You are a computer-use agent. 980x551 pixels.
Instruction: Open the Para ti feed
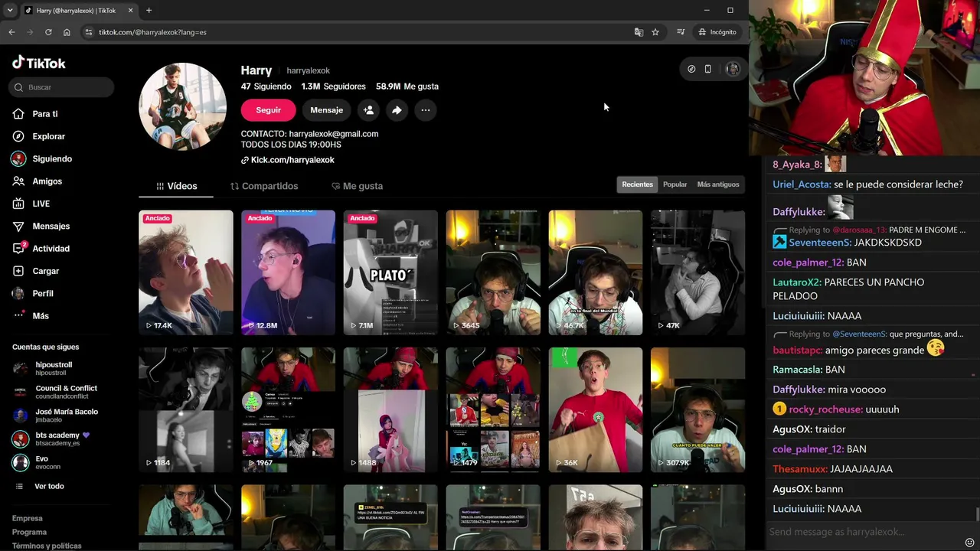(x=45, y=114)
